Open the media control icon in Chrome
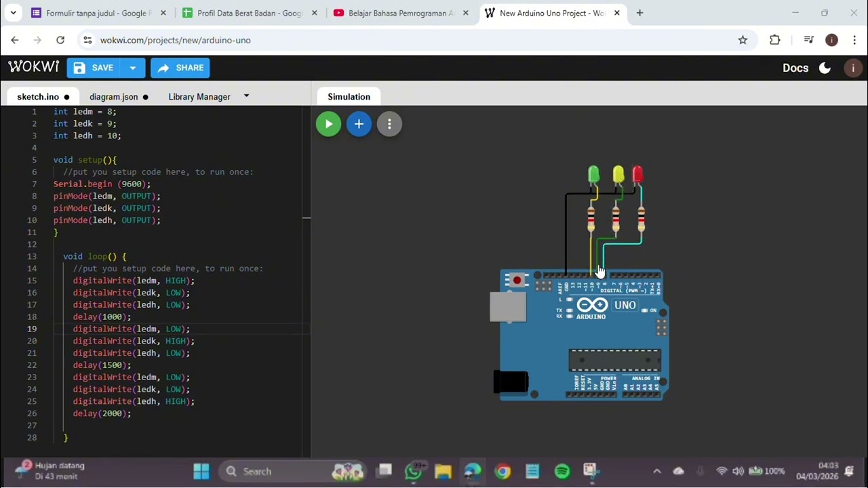This screenshot has height=488, width=868. tap(808, 40)
